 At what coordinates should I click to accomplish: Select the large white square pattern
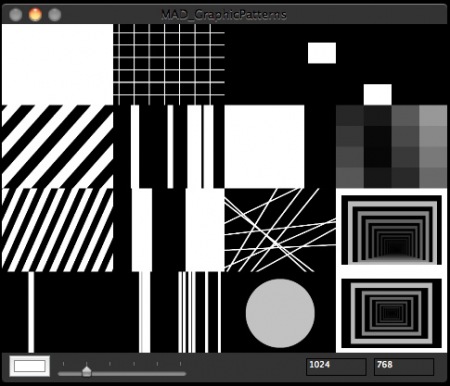click(264, 147)
